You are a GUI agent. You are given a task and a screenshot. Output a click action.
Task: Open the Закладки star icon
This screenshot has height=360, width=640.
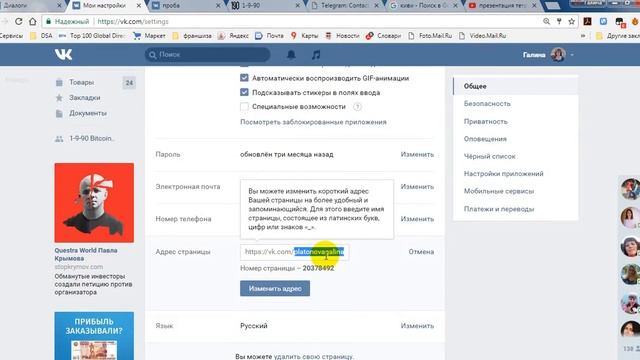click(59, 98)
